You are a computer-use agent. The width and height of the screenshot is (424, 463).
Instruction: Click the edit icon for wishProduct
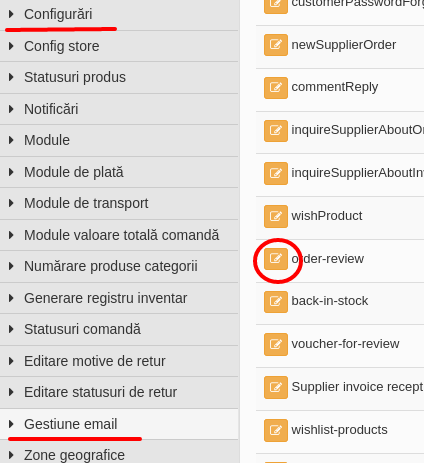pos(276,216)
